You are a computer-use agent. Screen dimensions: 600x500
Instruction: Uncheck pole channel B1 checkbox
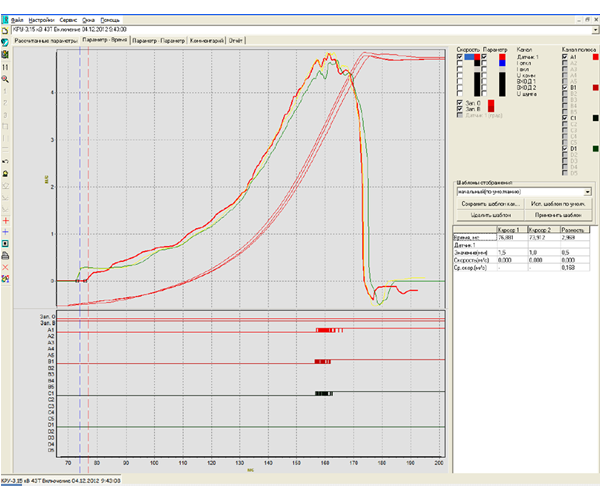565,88
